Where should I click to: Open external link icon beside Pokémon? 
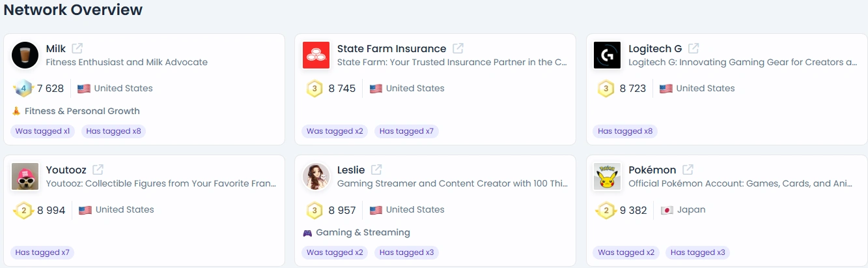(688, 170)
